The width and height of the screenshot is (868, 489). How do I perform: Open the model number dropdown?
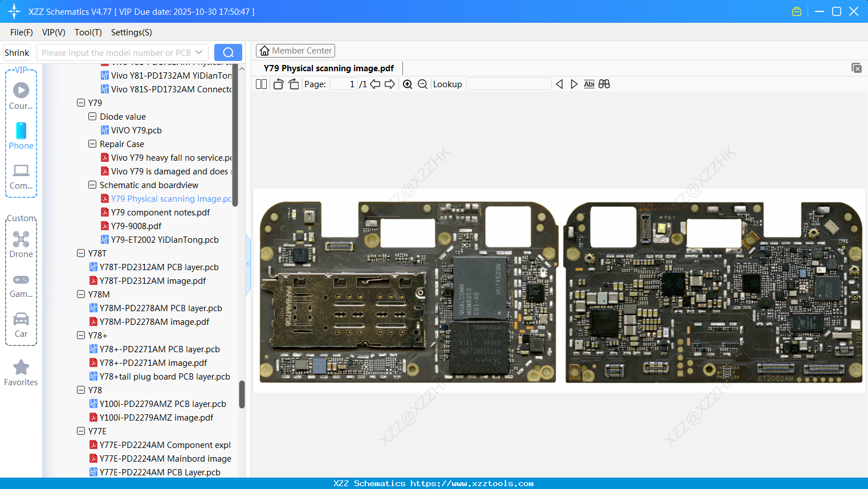point(199,52)
